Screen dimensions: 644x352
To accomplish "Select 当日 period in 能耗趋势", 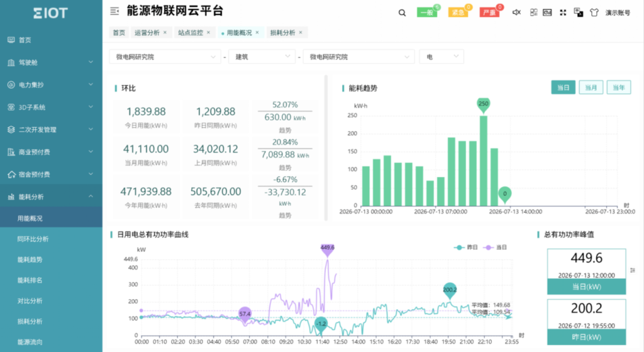I will pyautogui.click(x=563, y=87).
